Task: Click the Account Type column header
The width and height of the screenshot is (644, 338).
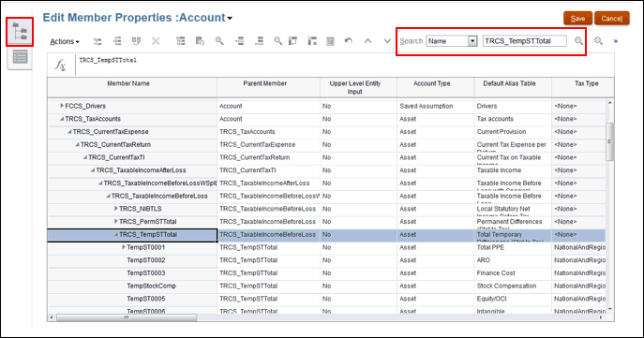Action: coord(435,87)
